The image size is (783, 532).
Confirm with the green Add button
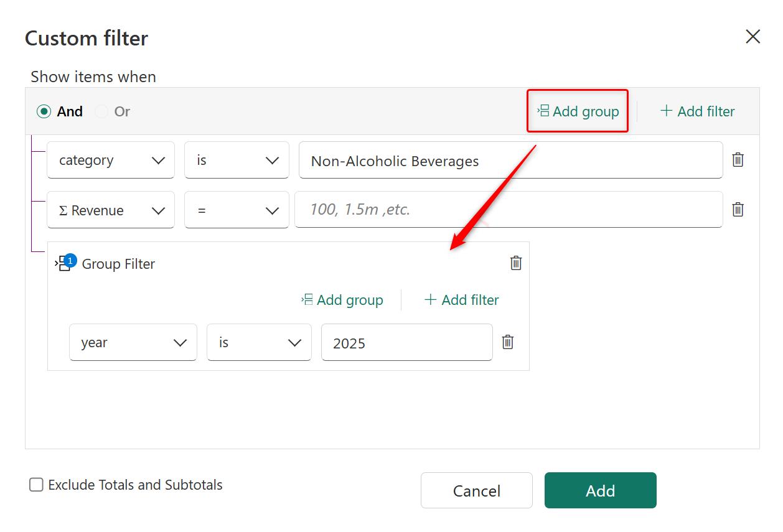click(600, 490)
